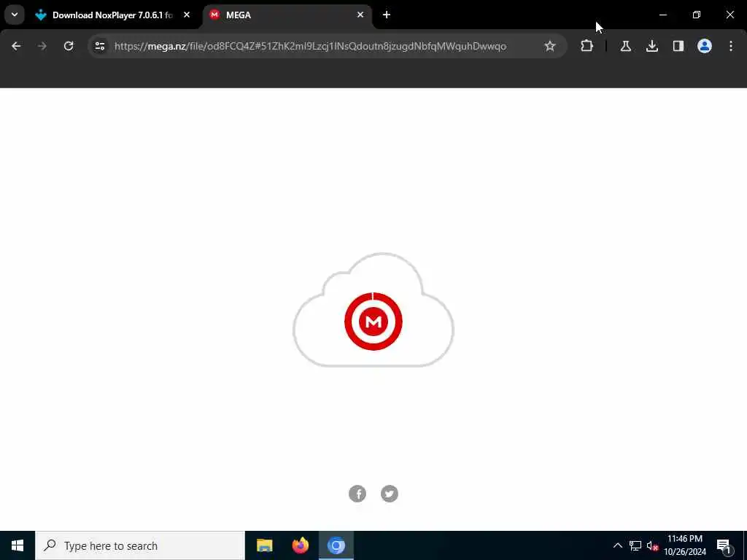Open MEGA's Facebook page icon

(x=357, y=494)
